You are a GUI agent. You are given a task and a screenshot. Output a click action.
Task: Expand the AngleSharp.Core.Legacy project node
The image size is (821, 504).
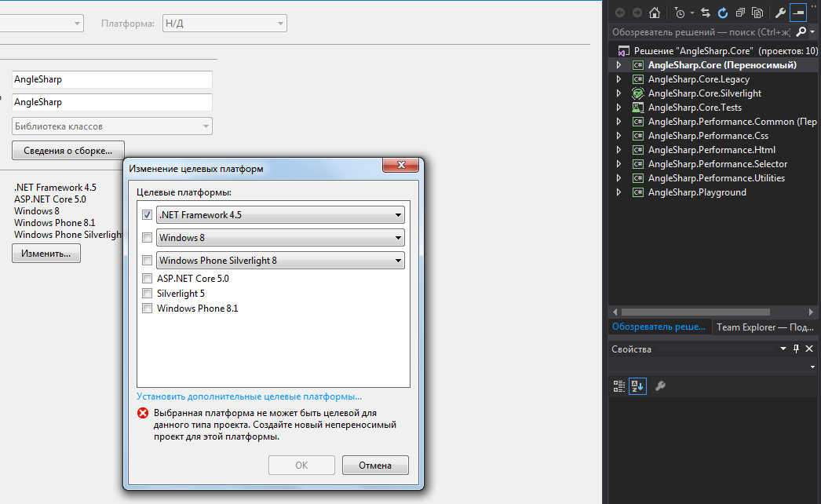tap(618, 79)
